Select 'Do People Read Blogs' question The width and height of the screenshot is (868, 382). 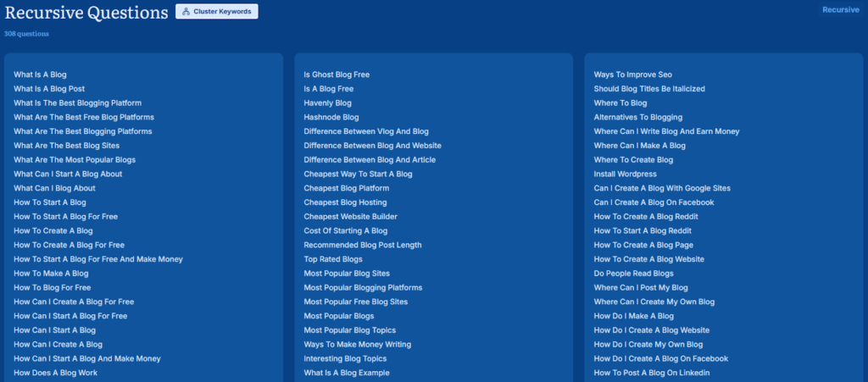[633, 274]
